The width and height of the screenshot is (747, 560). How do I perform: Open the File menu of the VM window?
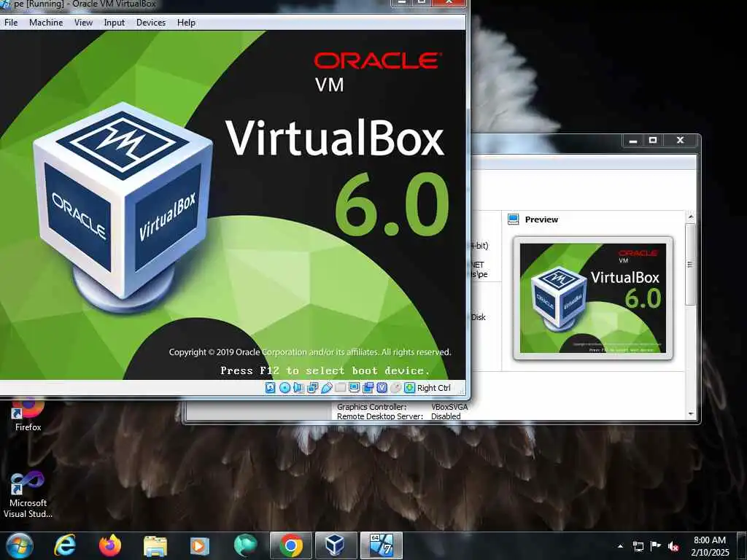coord(10,23)
